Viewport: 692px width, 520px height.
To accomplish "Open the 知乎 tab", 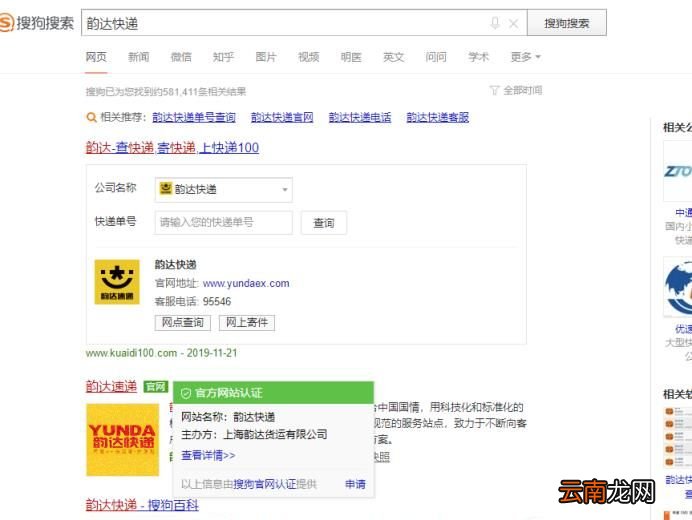I will point(223,57).
